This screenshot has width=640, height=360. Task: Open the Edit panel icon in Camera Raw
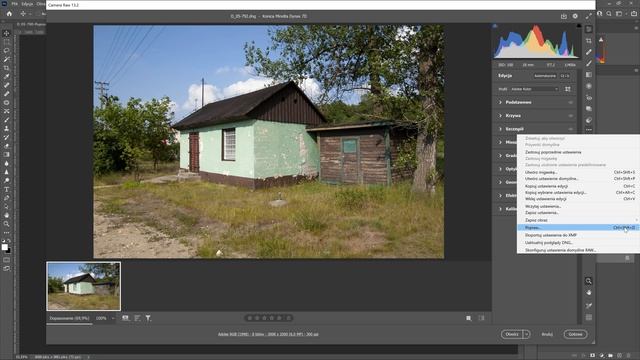[589, 29]
